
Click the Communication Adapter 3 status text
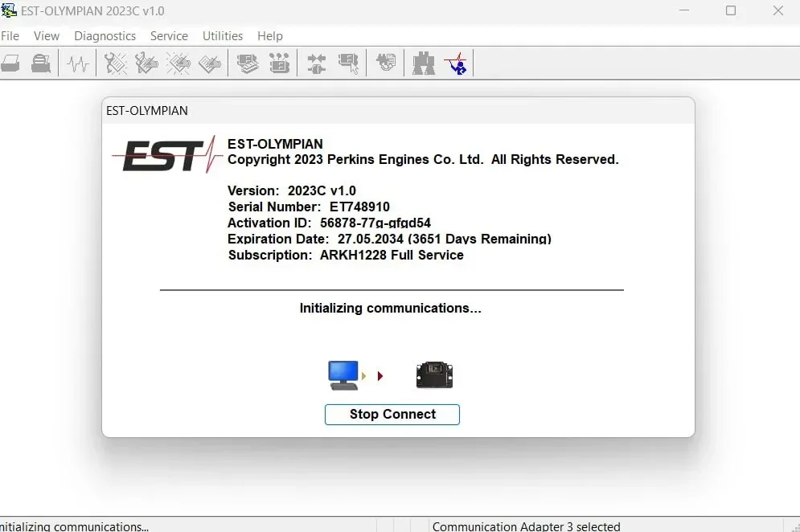point(526,526)
